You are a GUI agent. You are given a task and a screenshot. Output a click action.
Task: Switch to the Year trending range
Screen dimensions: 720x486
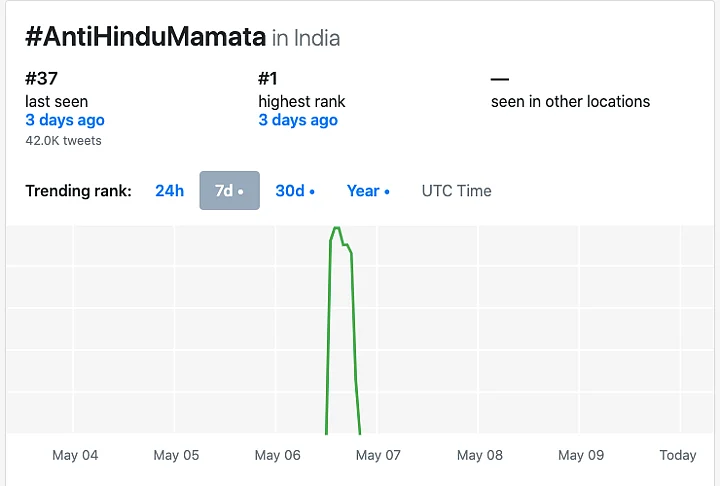point(368,191)
